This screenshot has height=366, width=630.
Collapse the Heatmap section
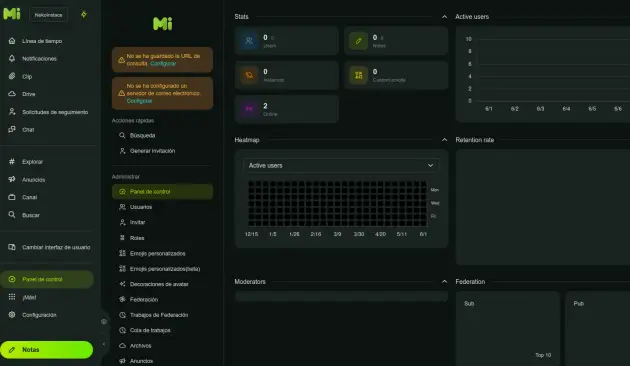[x=444, y=140]
